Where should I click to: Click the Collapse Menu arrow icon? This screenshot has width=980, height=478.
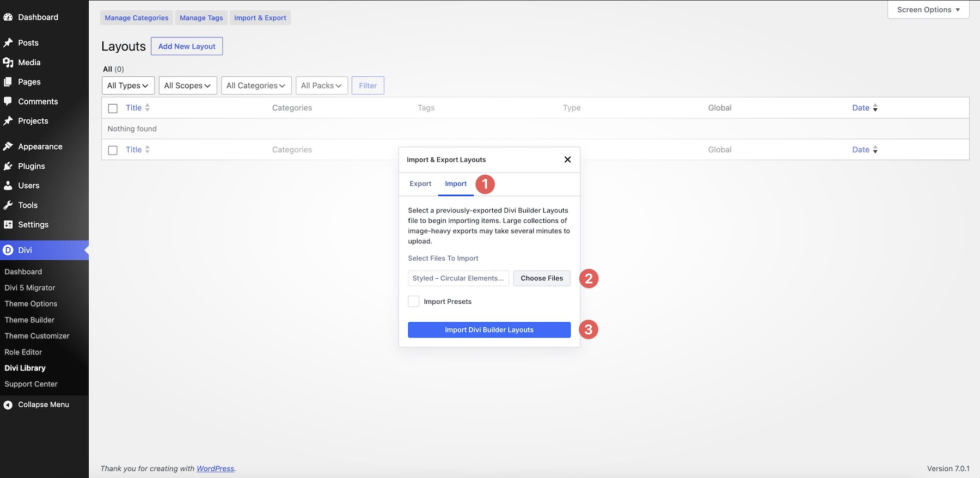pos(8,405)
